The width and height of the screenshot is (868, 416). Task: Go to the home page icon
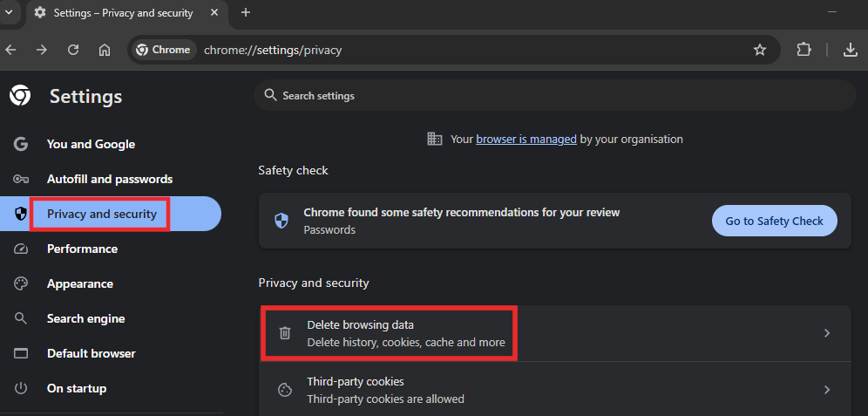tap(104, 50)
